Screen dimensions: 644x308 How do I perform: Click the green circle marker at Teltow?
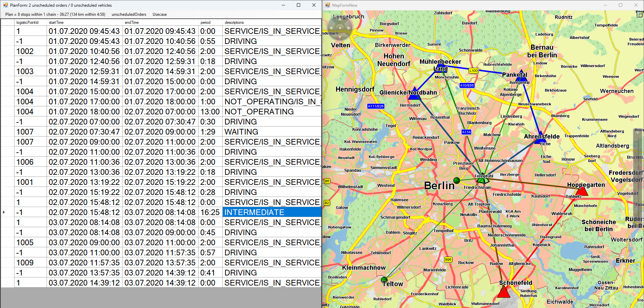pos(384,279)
